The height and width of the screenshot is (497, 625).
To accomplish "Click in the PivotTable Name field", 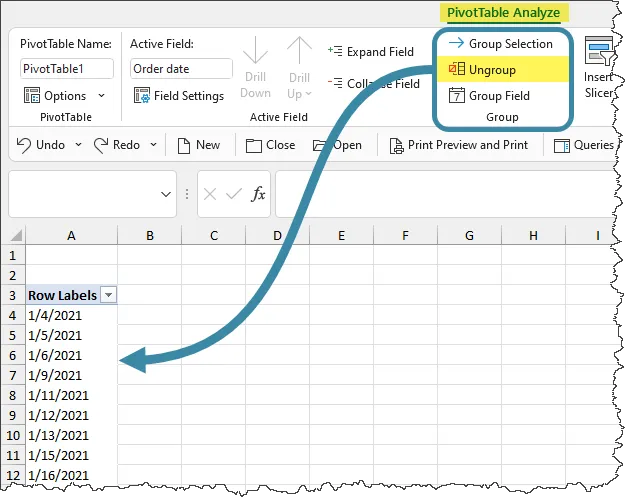I will [66, 69].
